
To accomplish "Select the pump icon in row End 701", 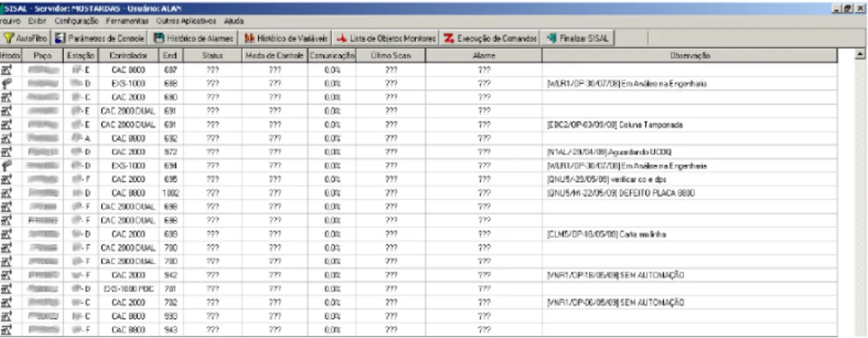I will point(7,289).
